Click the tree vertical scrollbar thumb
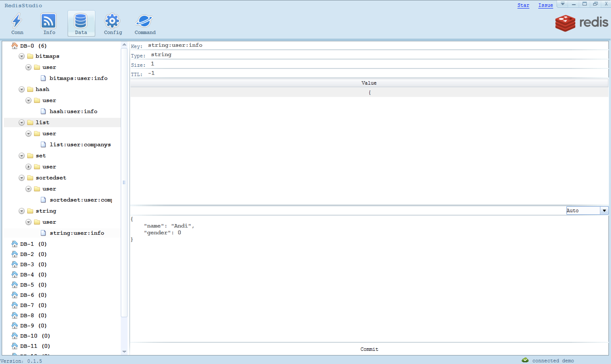Screen dimensions: 611x364 pyautogui.click(x=124, y=182)
